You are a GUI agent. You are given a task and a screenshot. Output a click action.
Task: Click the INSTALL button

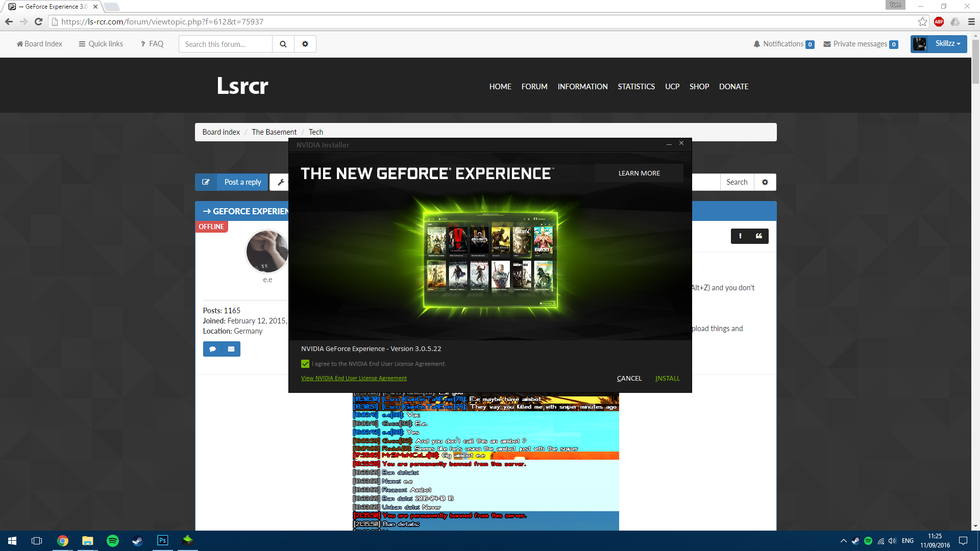coord(668,378)
